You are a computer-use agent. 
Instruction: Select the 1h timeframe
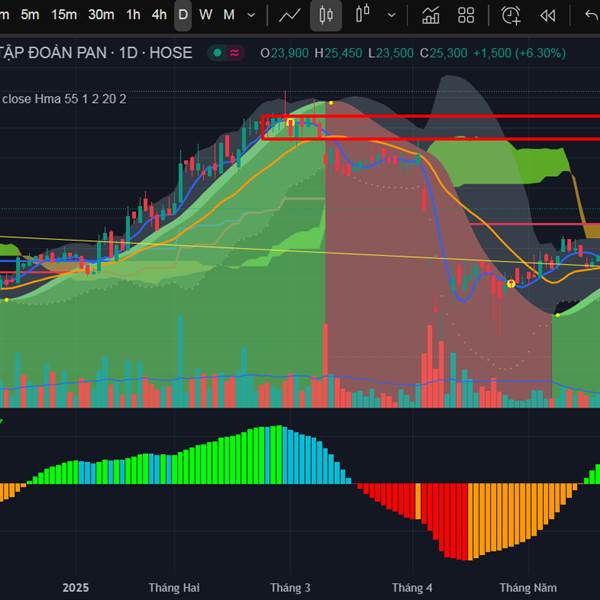pyautogui.click(x=133, y=15)
